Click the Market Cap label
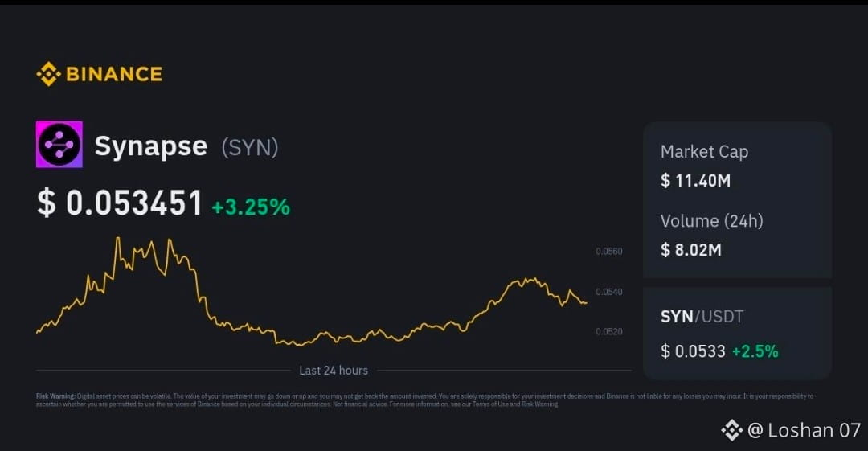This screenshot has width=868, height=451. point(704,152)
